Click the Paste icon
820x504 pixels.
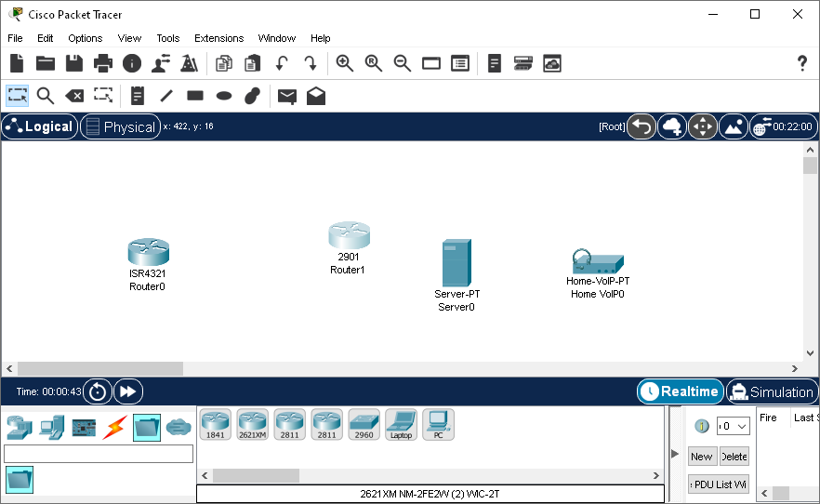(x=253, y=63)
